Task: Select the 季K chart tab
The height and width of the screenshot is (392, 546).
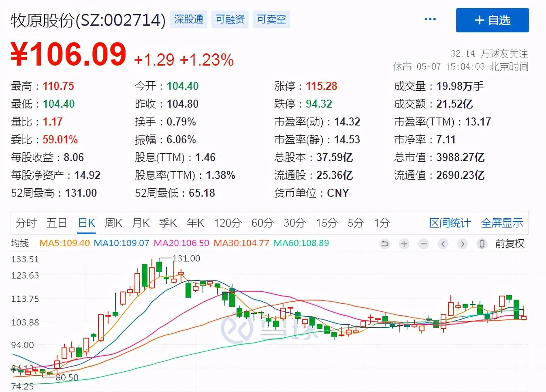Action: (168, 223)
